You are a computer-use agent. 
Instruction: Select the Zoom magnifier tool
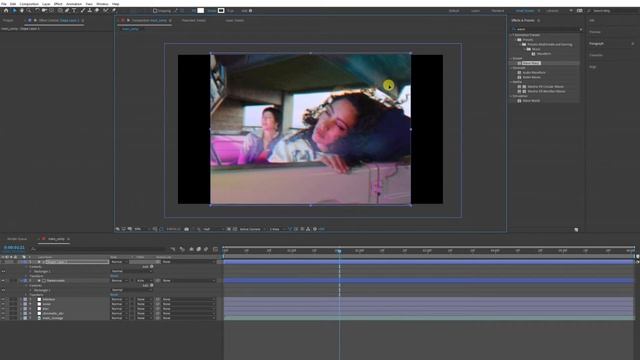tap(29, 11)
